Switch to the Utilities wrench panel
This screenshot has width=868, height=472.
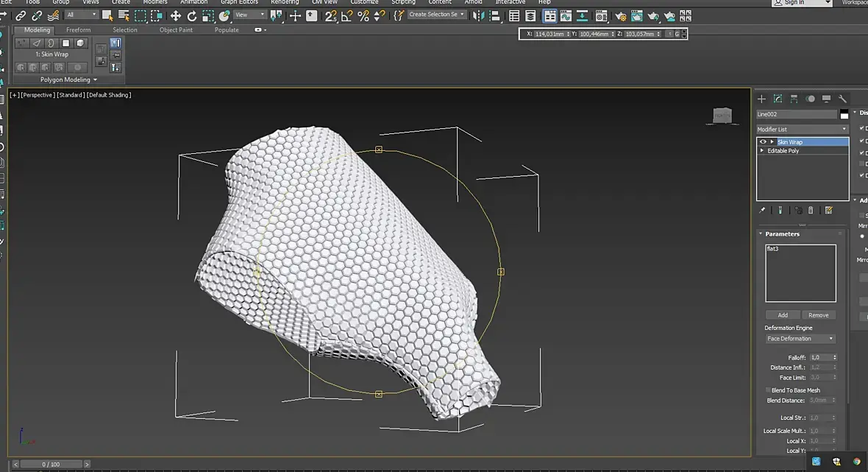(x=842, y=99)
